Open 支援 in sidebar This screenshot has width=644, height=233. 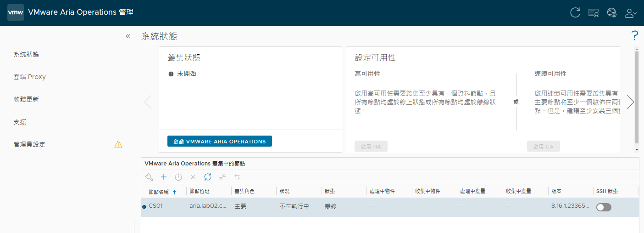pos(20,122)
